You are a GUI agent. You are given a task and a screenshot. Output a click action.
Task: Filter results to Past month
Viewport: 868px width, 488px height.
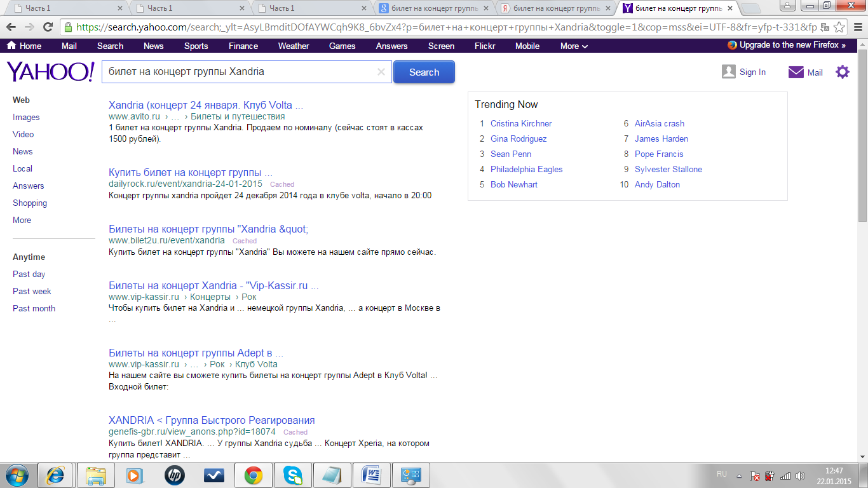pyautogui.click(x=34, y=308)
